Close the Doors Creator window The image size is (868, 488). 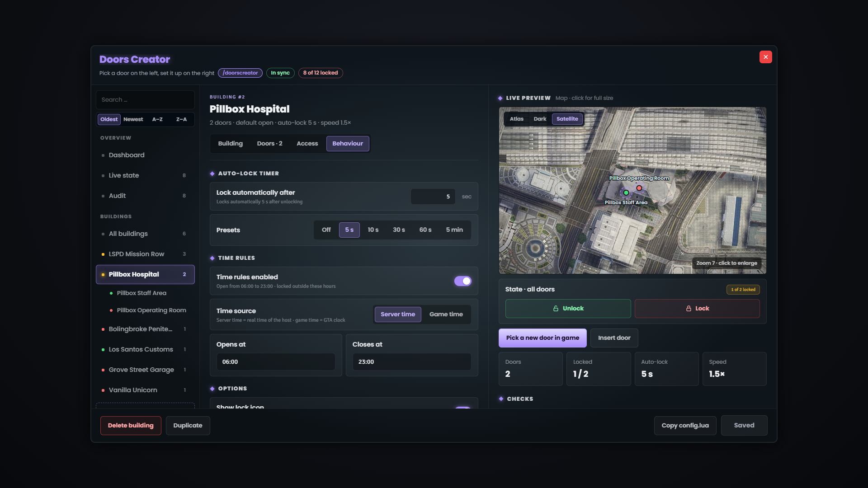pos(765,57)
